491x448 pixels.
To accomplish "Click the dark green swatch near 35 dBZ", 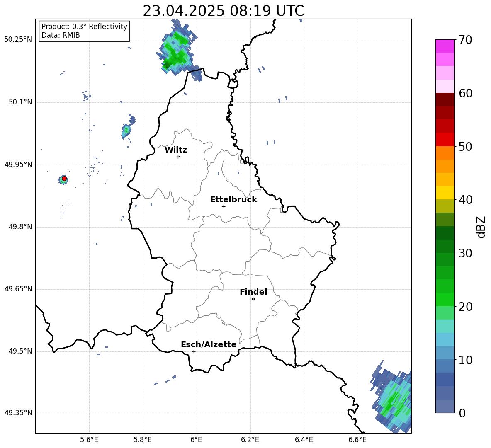I will 445,233.
